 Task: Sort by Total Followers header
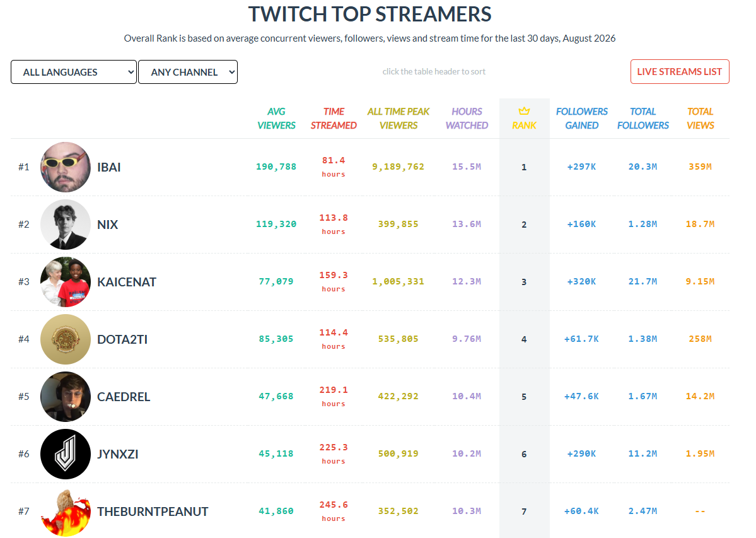tap(643, 118)
